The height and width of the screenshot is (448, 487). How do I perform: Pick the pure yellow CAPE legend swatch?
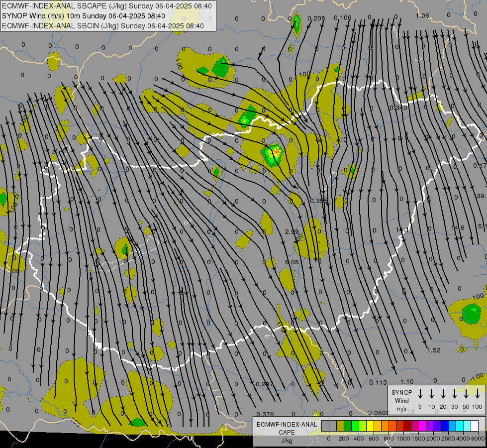tap(370, 426)
